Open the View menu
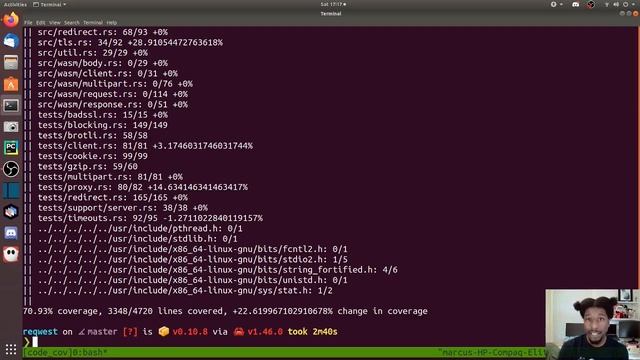 [x=55, y=23]
